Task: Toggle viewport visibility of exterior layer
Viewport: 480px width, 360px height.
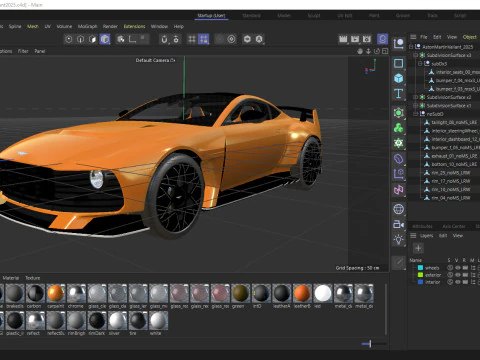Action: pos(458,275)
